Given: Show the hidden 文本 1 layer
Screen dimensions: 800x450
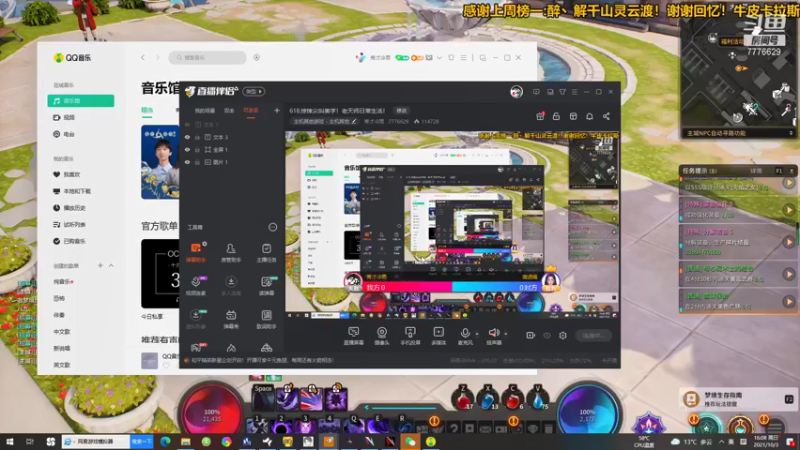Looking at the screenshot, I should [x=187, y=124].
